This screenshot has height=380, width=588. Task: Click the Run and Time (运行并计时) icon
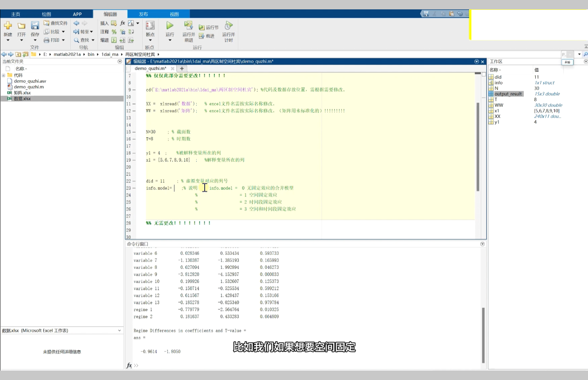228,26
